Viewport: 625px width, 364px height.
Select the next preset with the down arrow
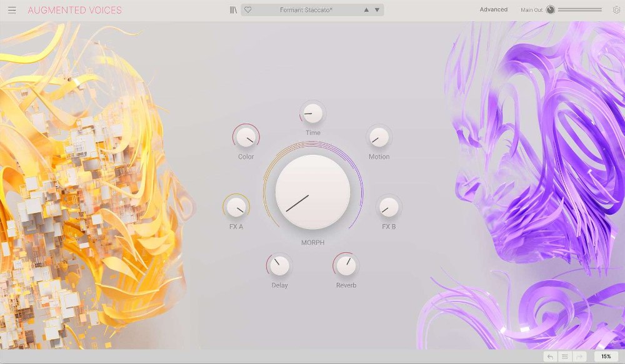coord(376,9)
